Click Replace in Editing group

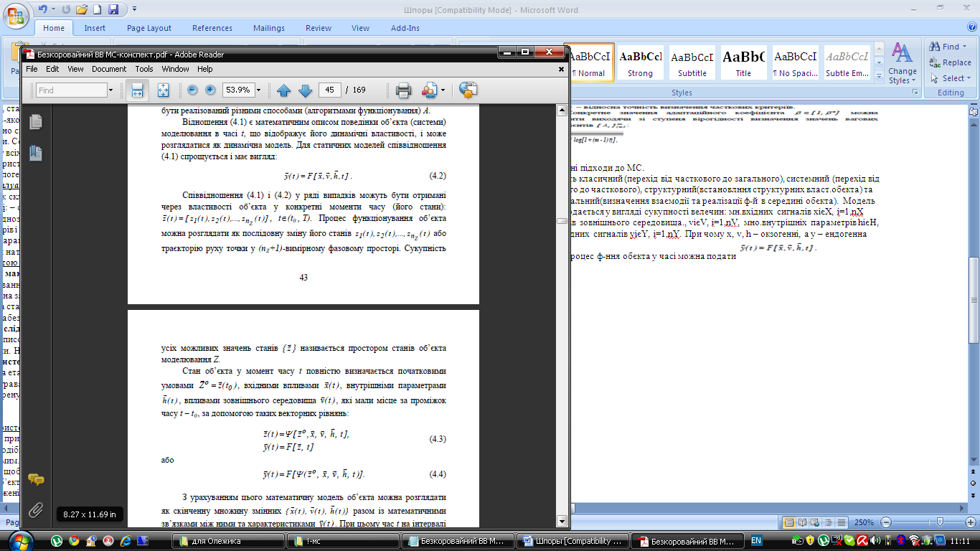(951, 62)
